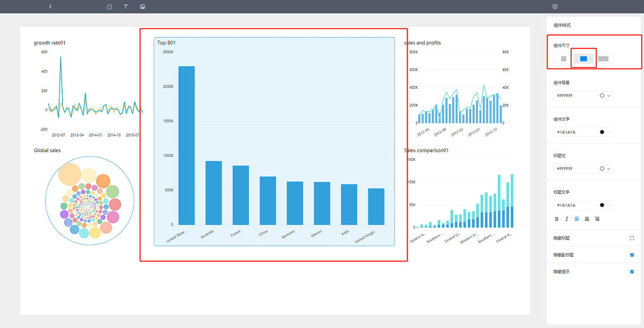This screenshot has width=644, height=328.
Task: Click the China bar in Top 801
Action: tap(268, 201)
